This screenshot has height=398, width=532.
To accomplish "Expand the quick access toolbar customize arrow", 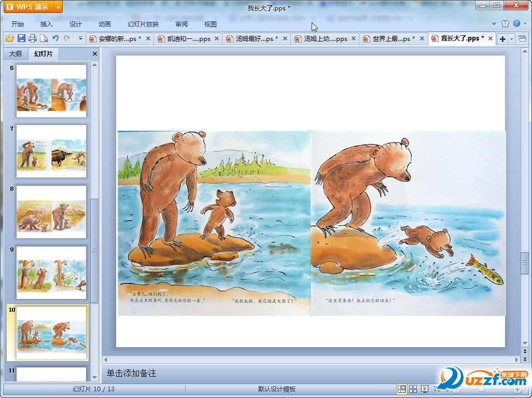I will coord(80,39).
